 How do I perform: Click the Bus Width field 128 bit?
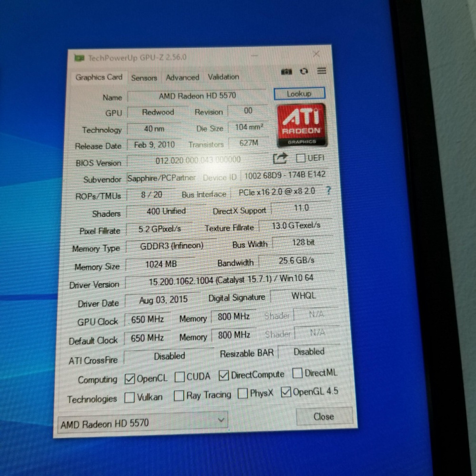tap(303, 242)
